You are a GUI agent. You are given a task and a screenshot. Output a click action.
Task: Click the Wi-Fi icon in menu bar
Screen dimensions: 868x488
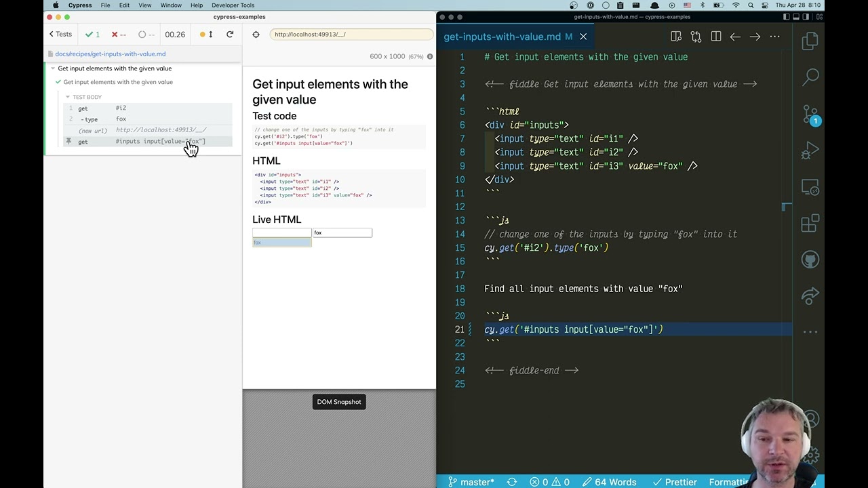(x=736, y=5)
